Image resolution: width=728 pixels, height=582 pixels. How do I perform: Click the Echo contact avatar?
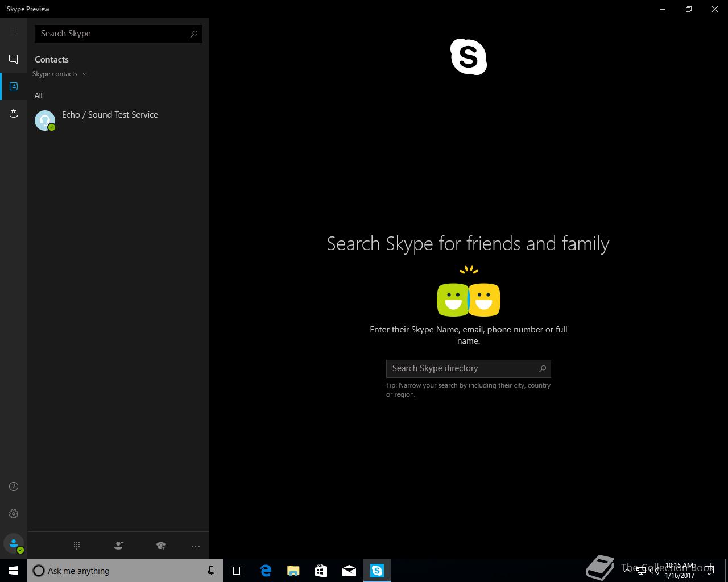tap(45, 120)
